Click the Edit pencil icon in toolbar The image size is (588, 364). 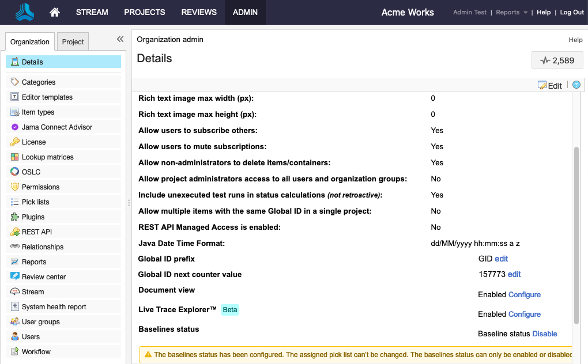pos(542,85)
